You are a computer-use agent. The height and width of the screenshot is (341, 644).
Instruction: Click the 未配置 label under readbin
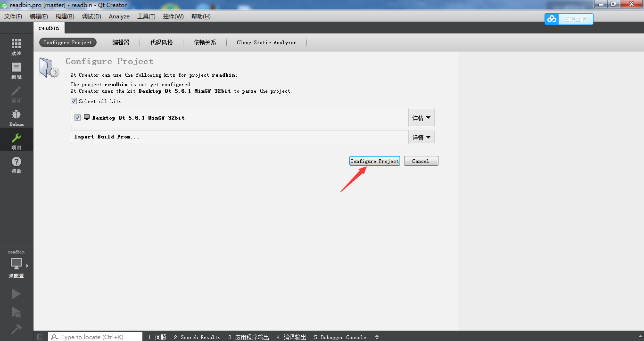(17, 276)
